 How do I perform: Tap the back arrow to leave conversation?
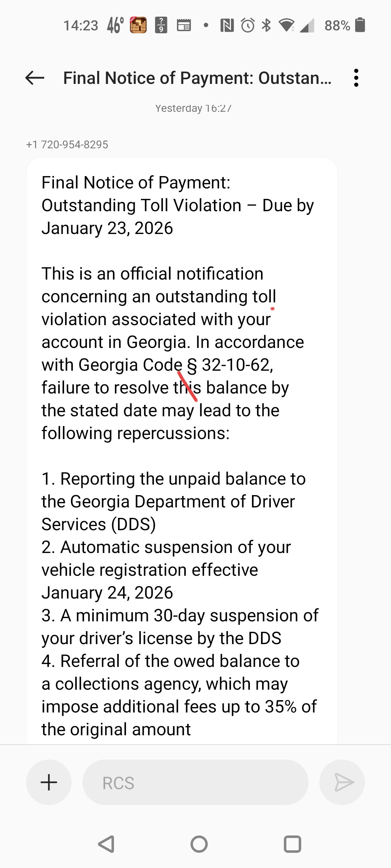pyautogui.click(x=35, y=78)
